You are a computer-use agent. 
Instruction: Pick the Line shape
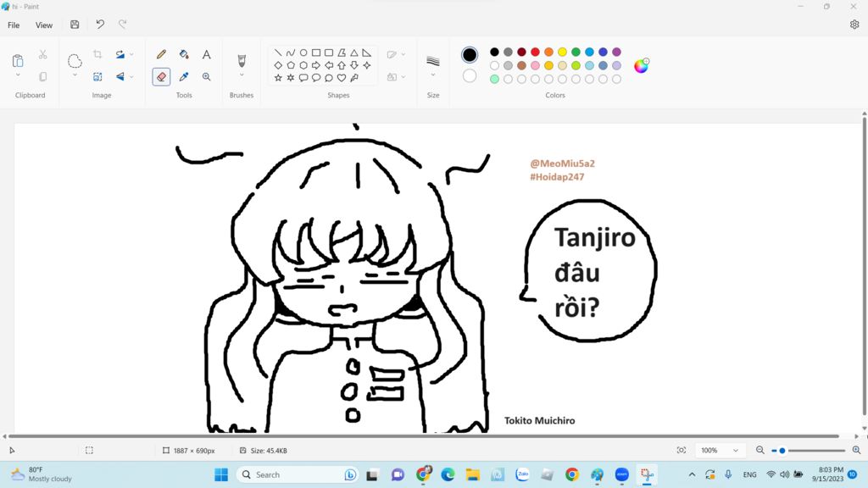click(278, 53)
